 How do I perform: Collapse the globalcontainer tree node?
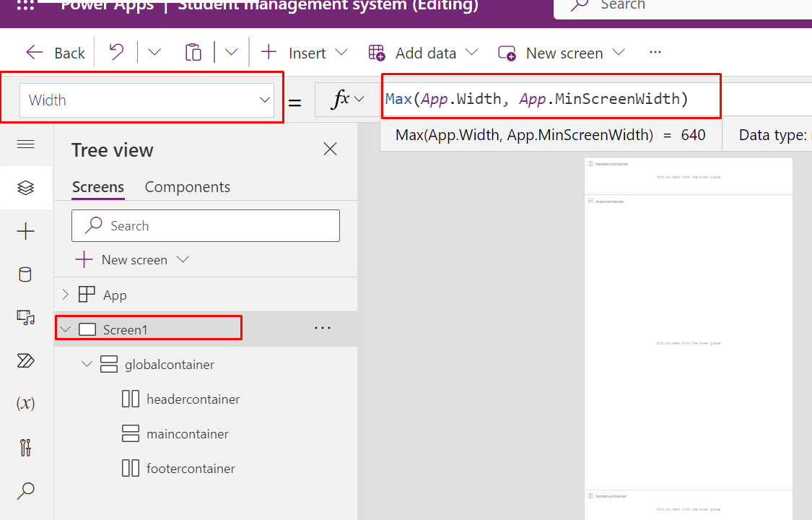87,364
